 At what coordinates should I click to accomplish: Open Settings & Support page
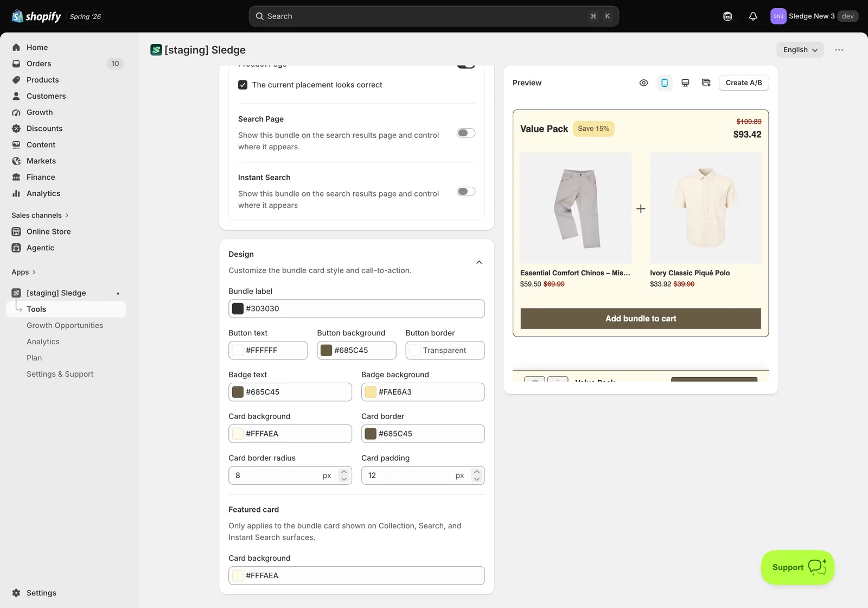(x=60, y=374)
